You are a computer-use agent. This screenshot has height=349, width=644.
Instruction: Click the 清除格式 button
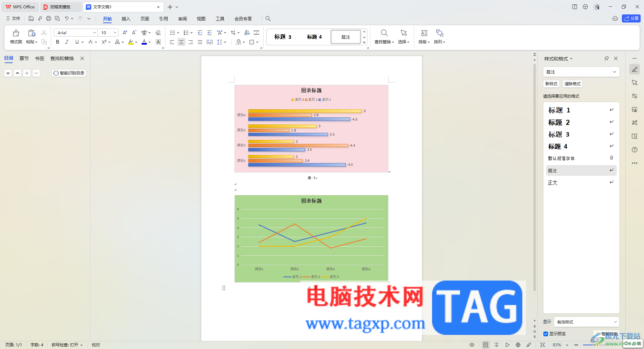(x=572, y=84)
